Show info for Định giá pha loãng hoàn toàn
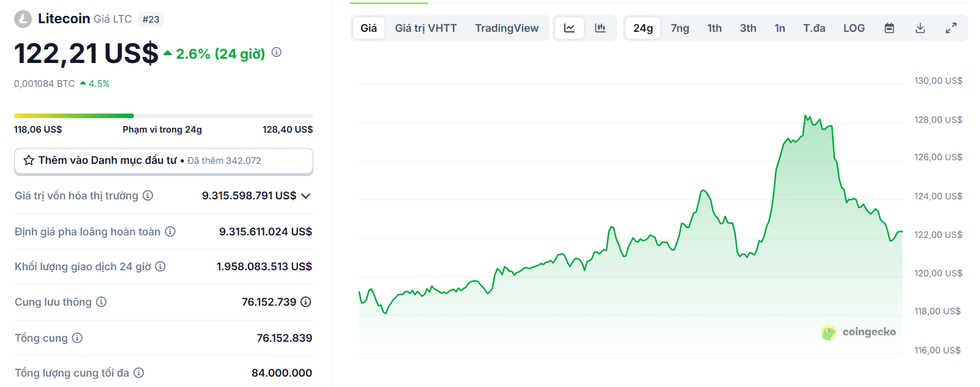Image resolution: width=980 pixels, height=387 pixels. [170, 232]
